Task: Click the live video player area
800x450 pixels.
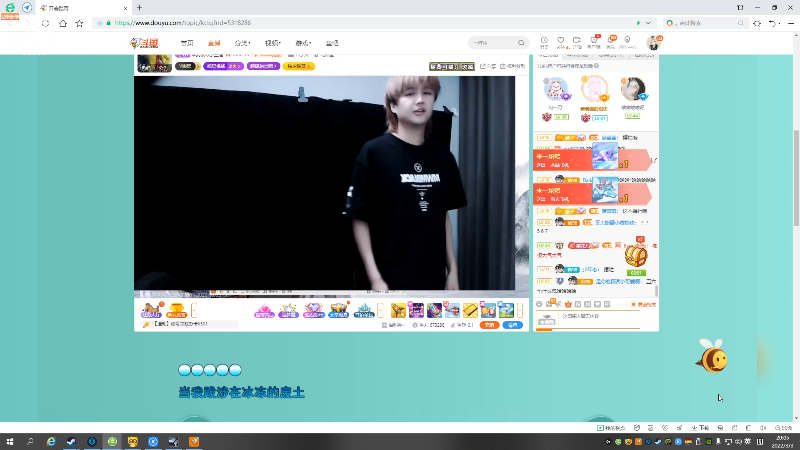Action: [x=324, y=183]
